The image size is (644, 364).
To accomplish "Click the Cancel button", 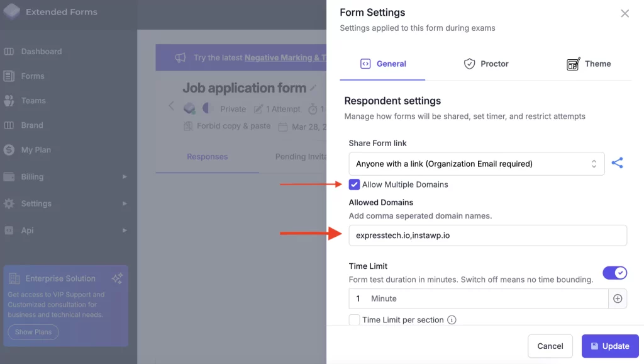I will tap(550, 346).
